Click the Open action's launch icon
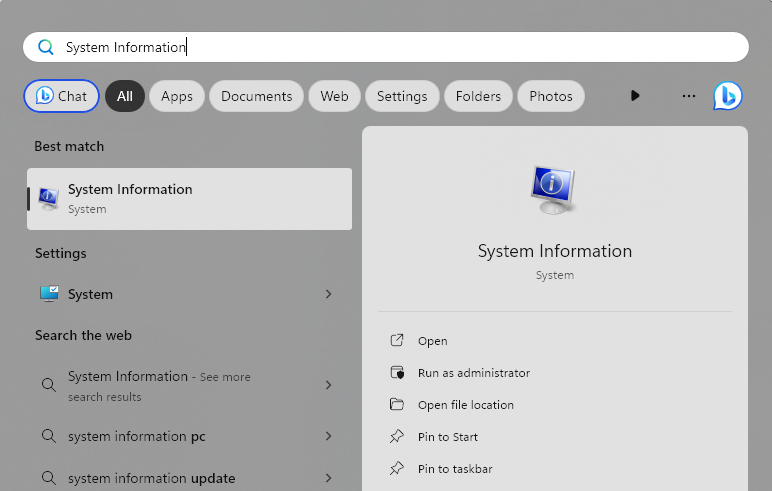 coord(397,341)
